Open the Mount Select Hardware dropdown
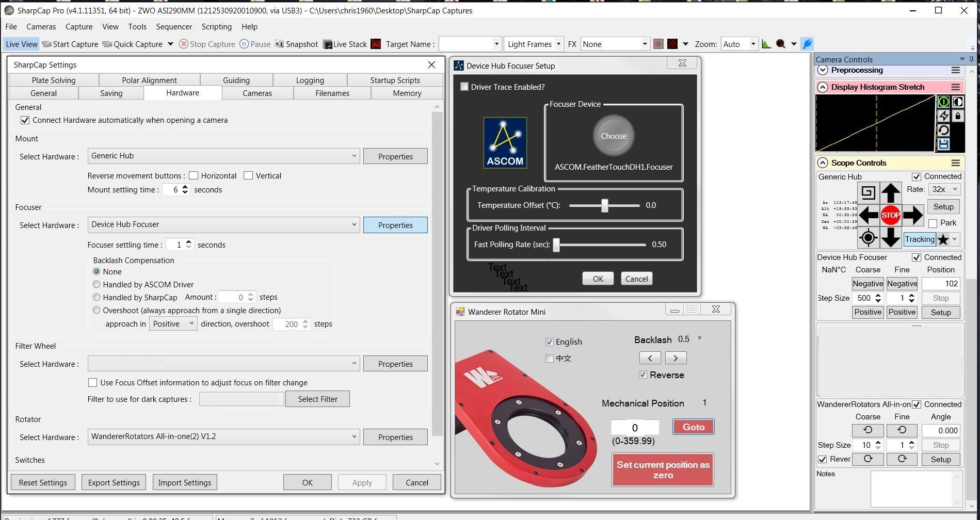This screenshot has height=520, width=980. (x=223, y=156)
